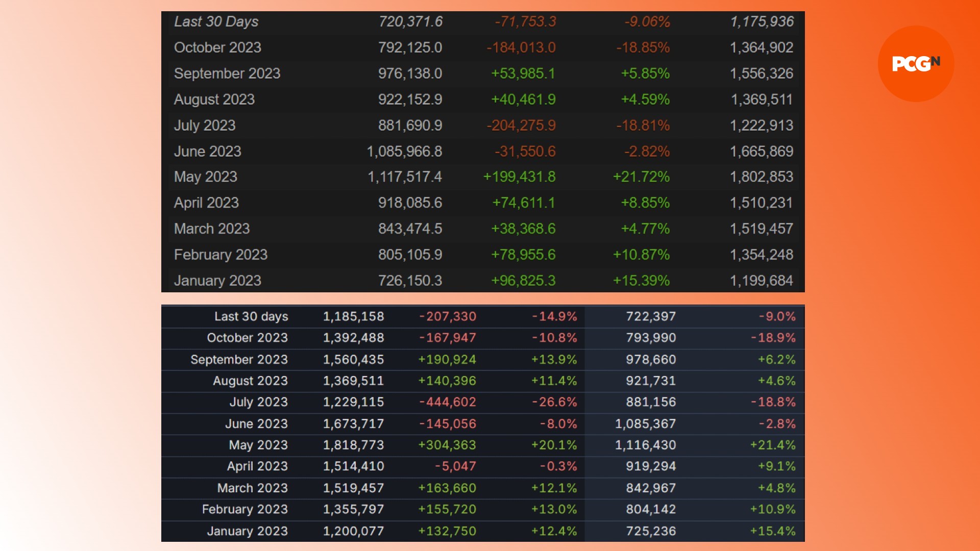Click 'May 2023' in the top table

click(206, 177)
